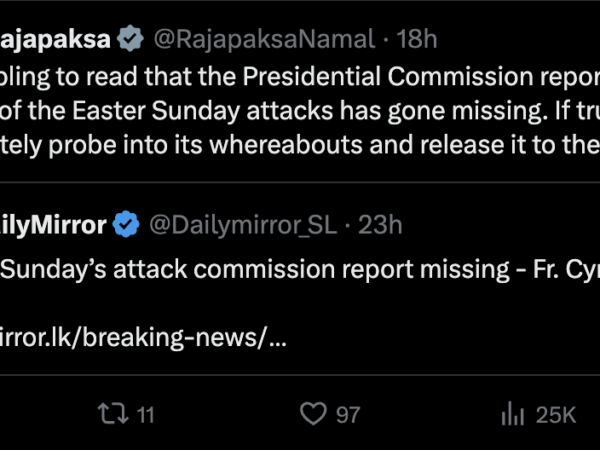
Task: Open the irror.lk/breaking-news link
Action: pos(143,337)
